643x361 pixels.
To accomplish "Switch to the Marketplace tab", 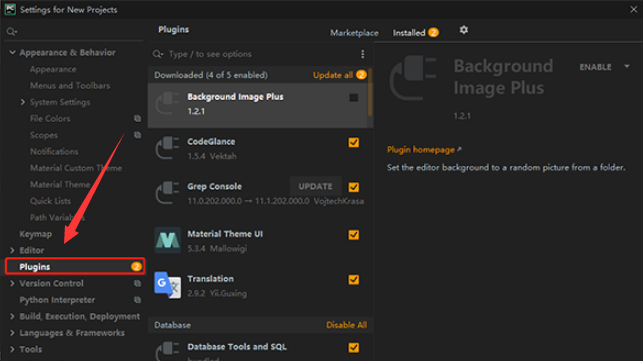I will click(354, 33).
